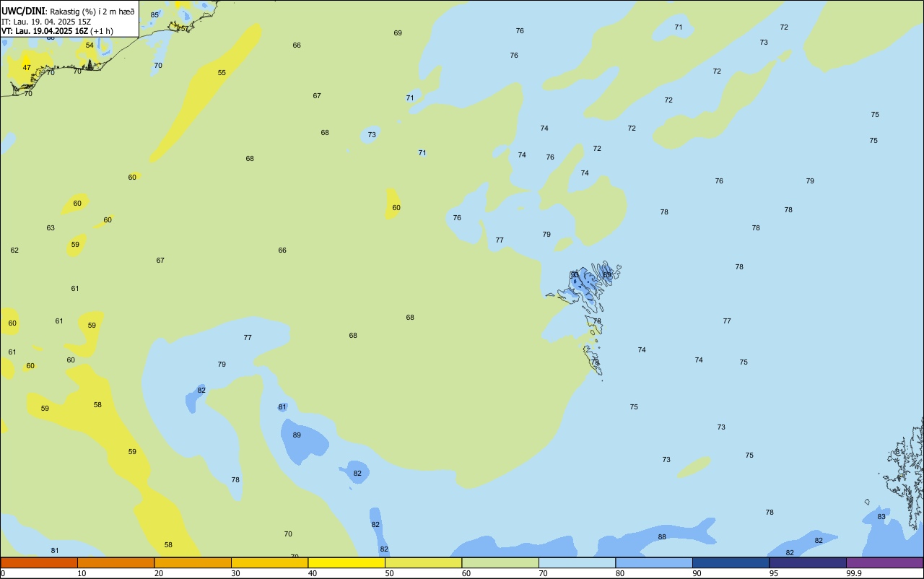The height and width of the screenshot is (579, 924).
Task: Click the light green 60–70 legend block
Action: pyautogui.click(x=500, y=562)
